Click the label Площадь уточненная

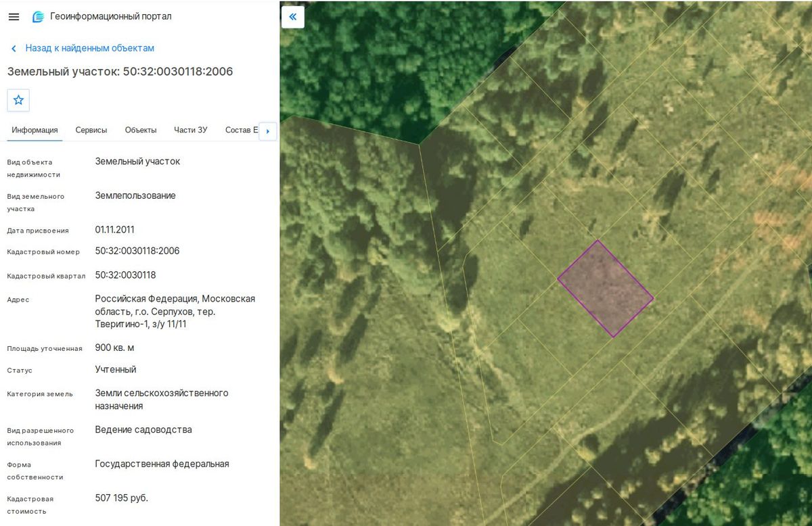[45, 349]
